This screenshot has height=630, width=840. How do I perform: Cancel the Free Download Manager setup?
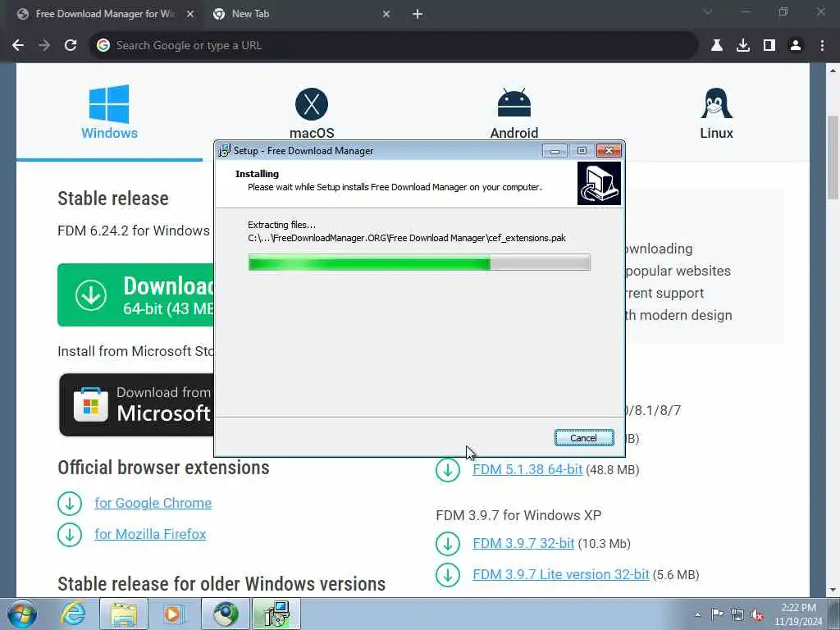[x=584, y=438]
